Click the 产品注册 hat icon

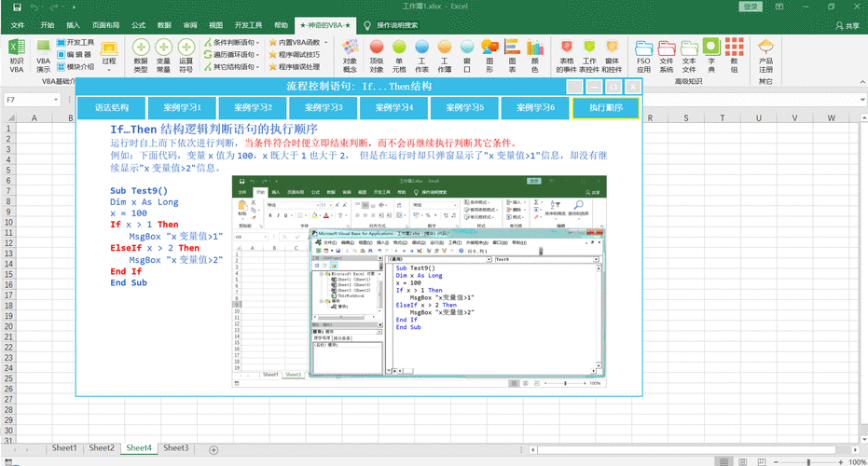(x=765, y=55)
